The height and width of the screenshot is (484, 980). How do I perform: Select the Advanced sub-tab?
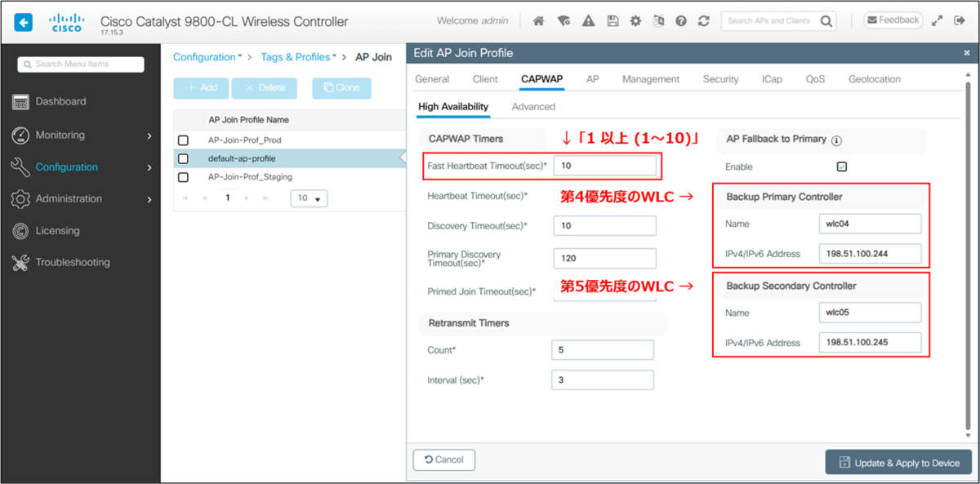[x=533, y=107]
